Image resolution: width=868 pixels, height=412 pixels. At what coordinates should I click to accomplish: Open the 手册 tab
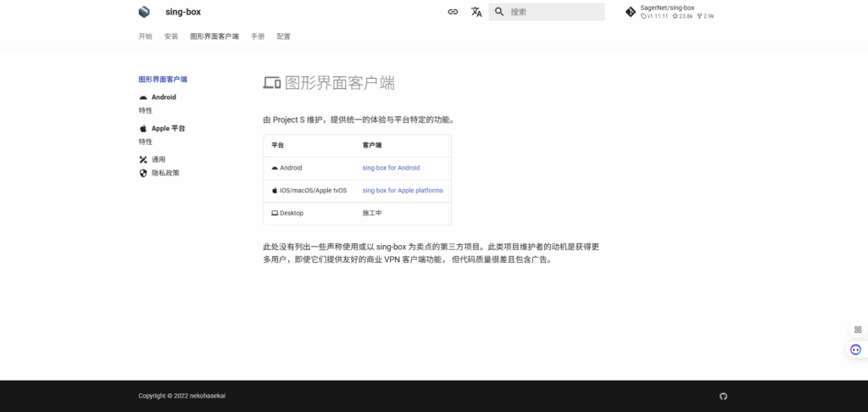[x=258, y=36]
